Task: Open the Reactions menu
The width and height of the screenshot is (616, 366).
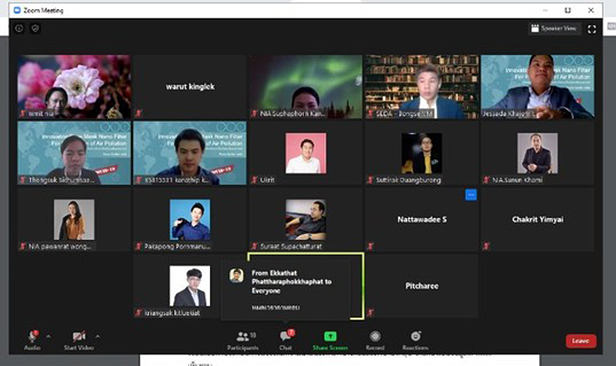Action: tap(415, 340)
